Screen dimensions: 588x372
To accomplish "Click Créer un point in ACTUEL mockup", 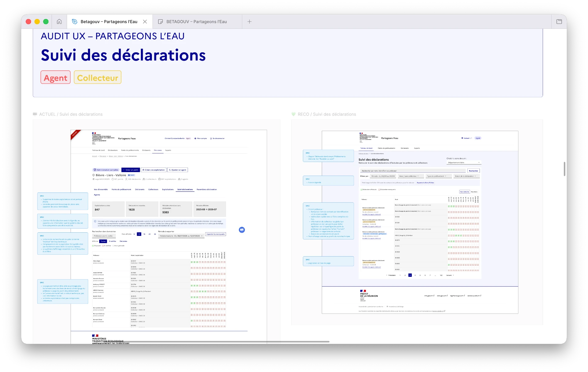I will pyautogui.click(x=131, y=170).
